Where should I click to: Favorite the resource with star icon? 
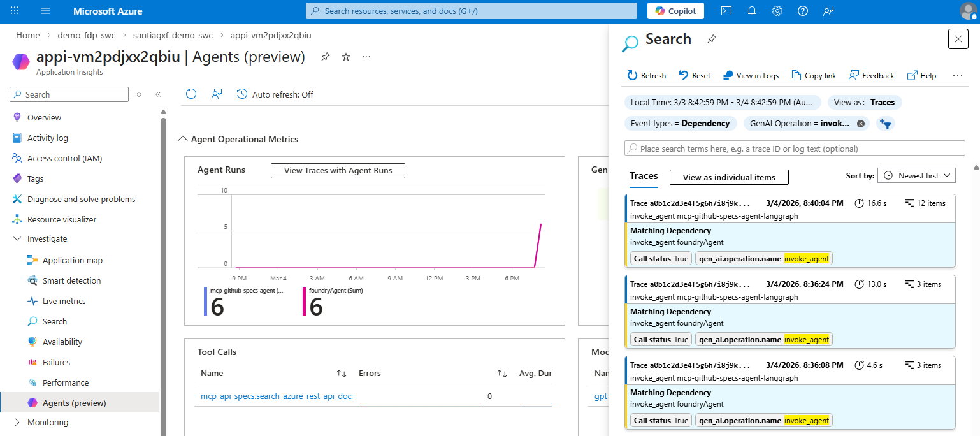click(346, 57)
